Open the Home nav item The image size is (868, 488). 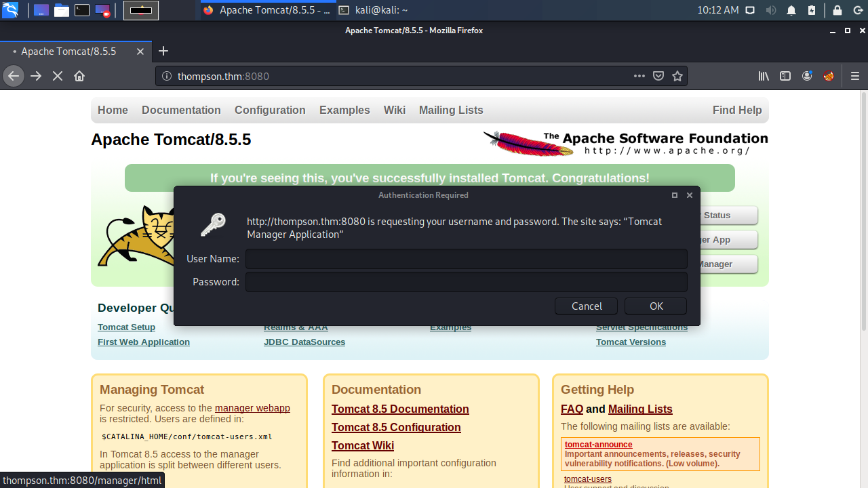click(x=113, y=110)
